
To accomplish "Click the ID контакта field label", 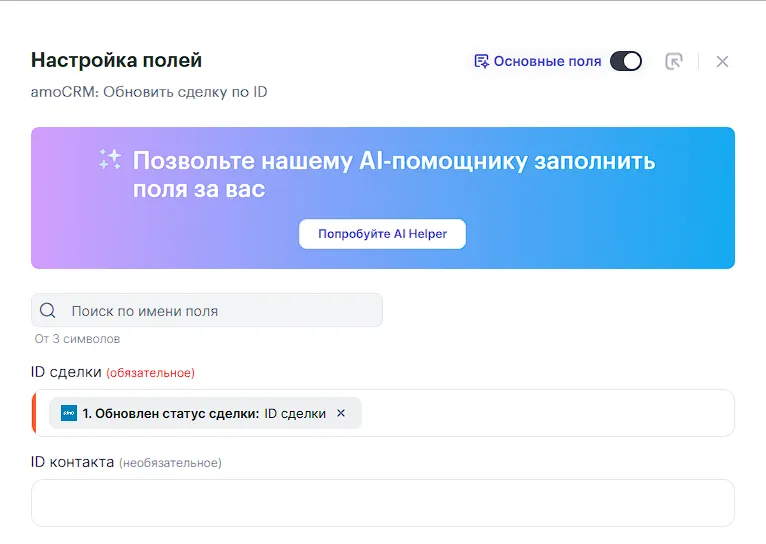I will [72, 462].
